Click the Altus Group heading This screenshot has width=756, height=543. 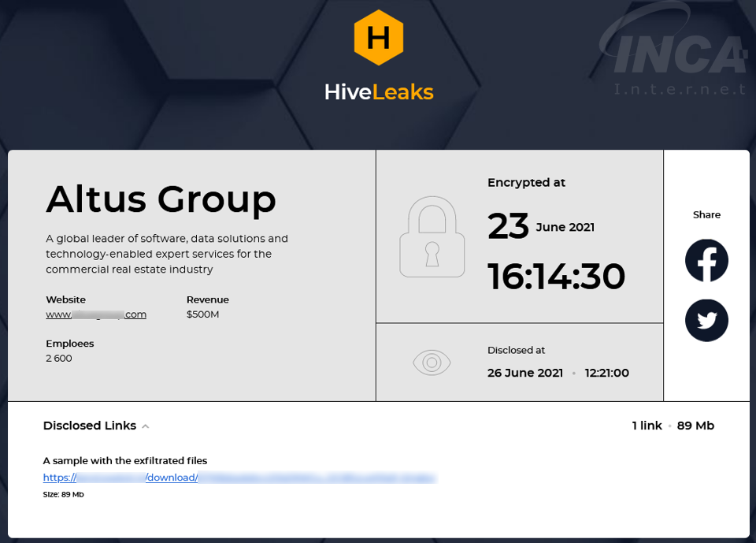[161, 199]
